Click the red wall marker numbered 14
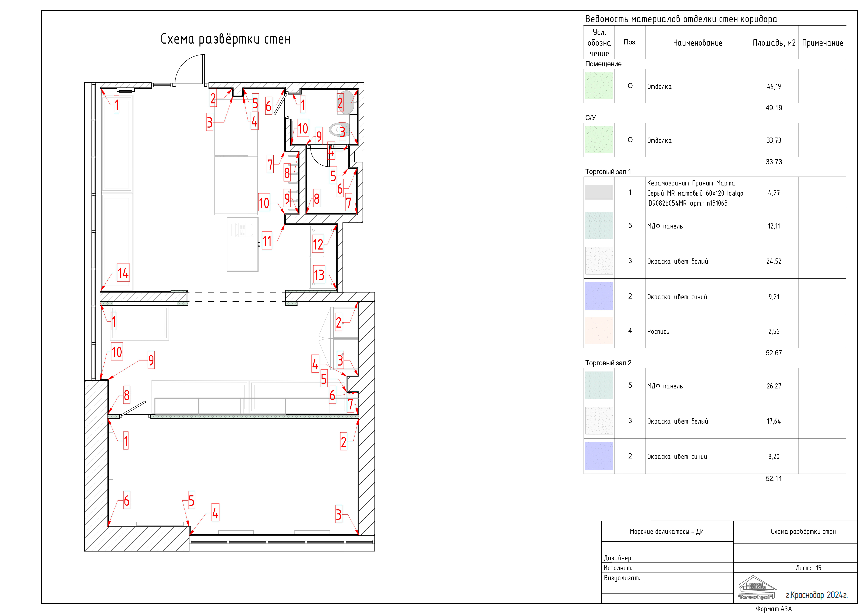 (x=123, y=273)
